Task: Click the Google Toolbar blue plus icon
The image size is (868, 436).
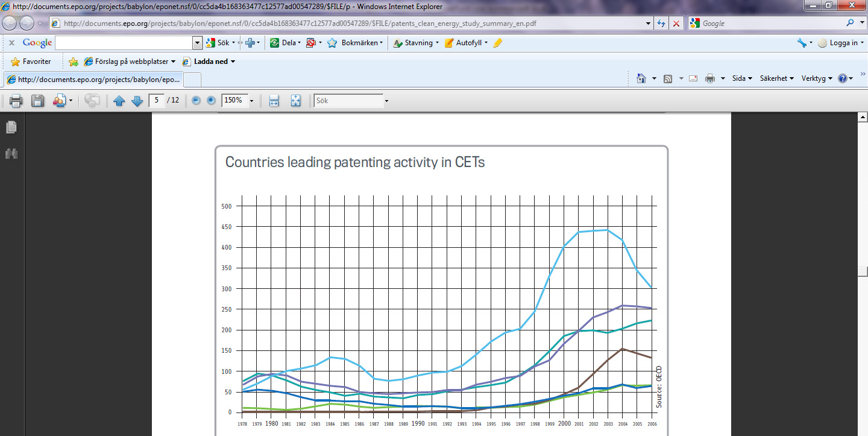Action: [x=250, y=43]
